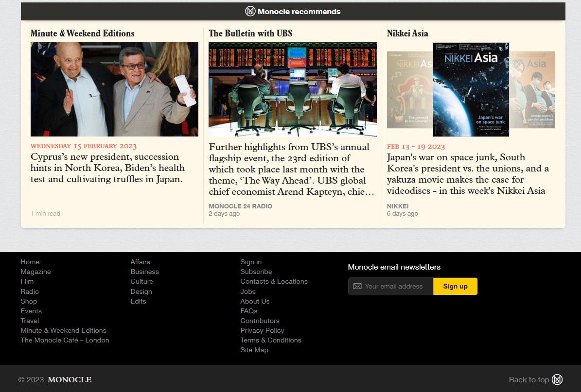Image resolution: width=581 pixels, height=392 pixels.
Task: Open the Subscribe link
Action: tap(256, 272)
